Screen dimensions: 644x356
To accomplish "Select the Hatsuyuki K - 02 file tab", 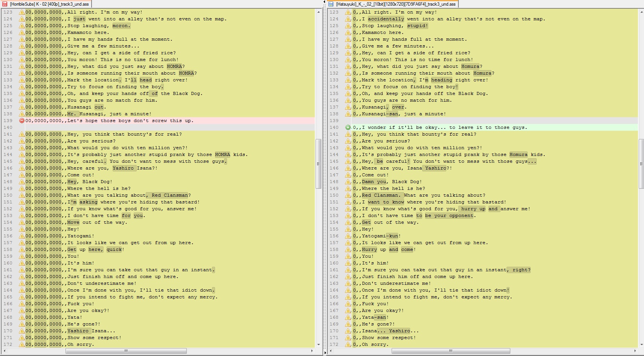I will [x=392, y=4].
